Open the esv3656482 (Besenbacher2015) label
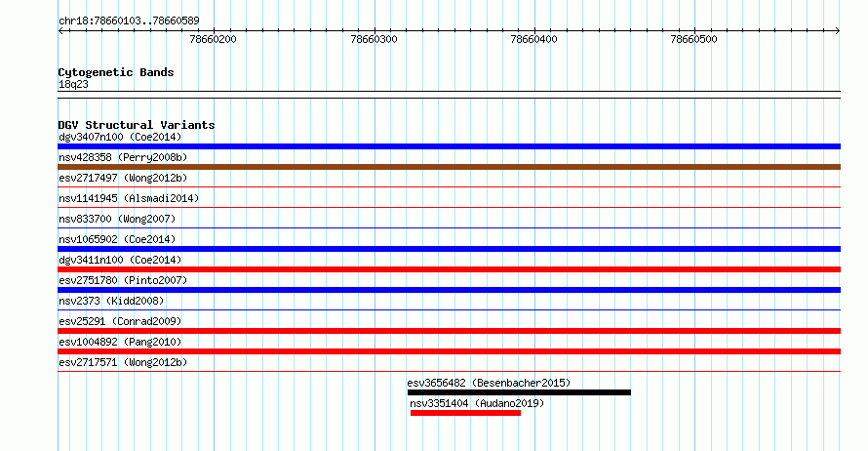Image resolution: width=868 pixels, height=451 pixels. coord(489,383)
